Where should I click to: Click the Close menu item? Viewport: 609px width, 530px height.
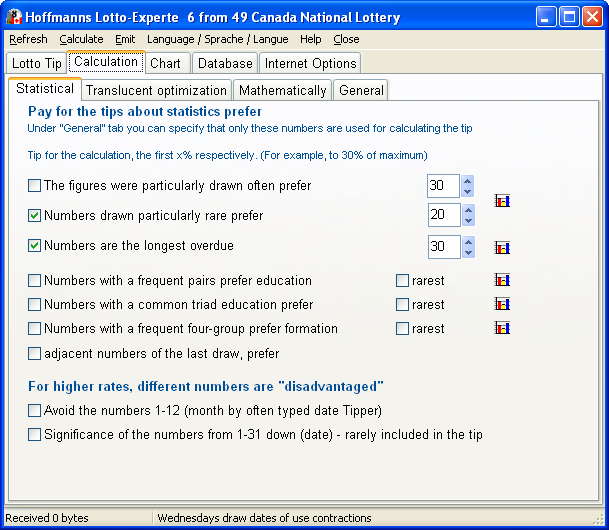tap(346, 39)
